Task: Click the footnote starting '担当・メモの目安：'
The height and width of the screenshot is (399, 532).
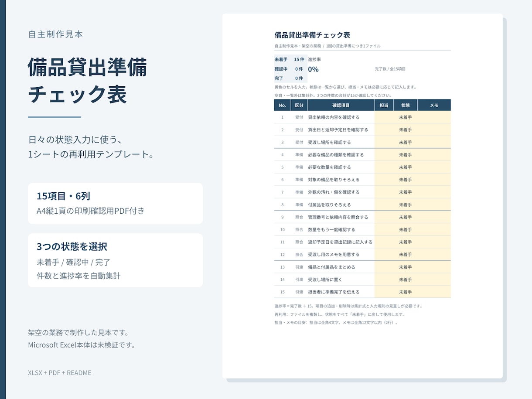Action: point(336,323)
